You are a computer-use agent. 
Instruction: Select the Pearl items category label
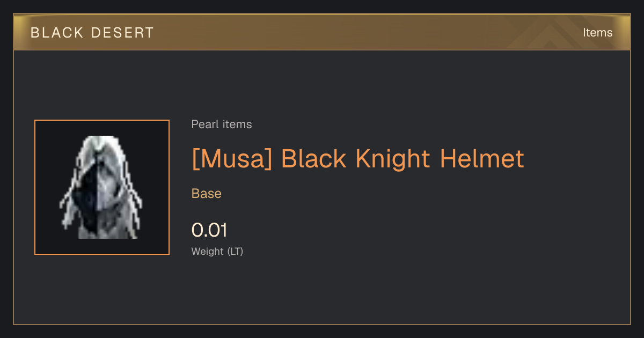222,124
